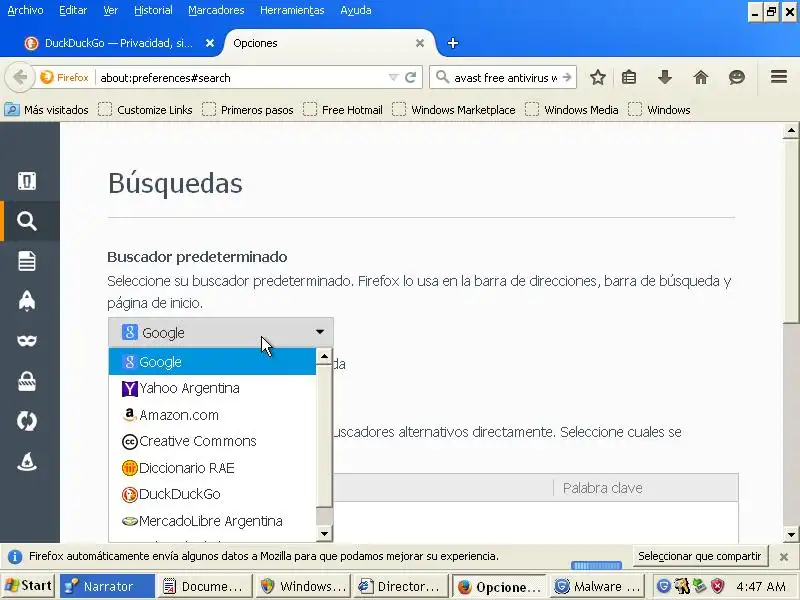
Task: Open the Ayuda menu
Action: click(x=356, y=10)
